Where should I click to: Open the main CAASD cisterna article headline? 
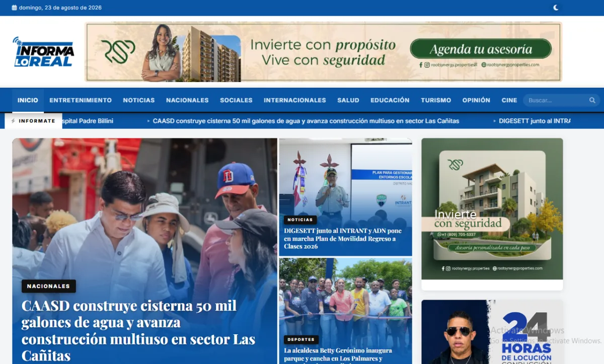pos(138,330)
